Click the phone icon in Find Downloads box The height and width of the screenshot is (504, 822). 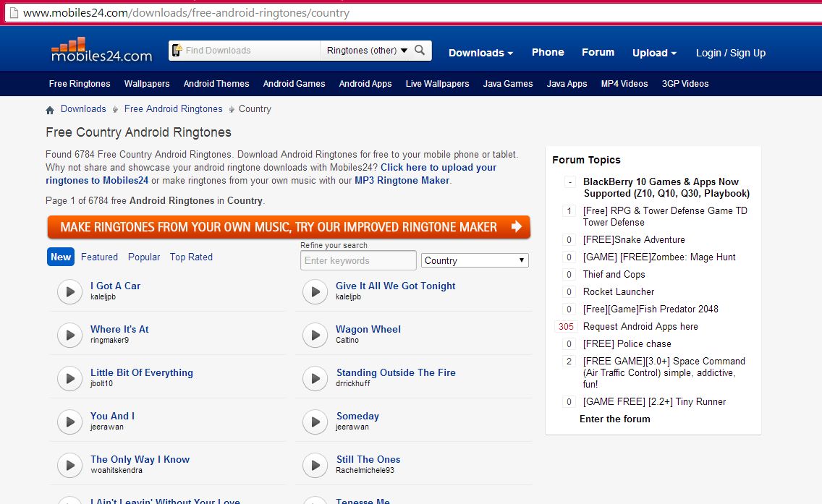177,51
